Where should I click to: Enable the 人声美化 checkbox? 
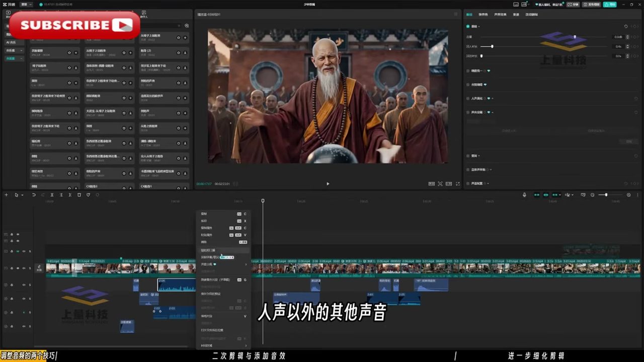coord(468,99)
